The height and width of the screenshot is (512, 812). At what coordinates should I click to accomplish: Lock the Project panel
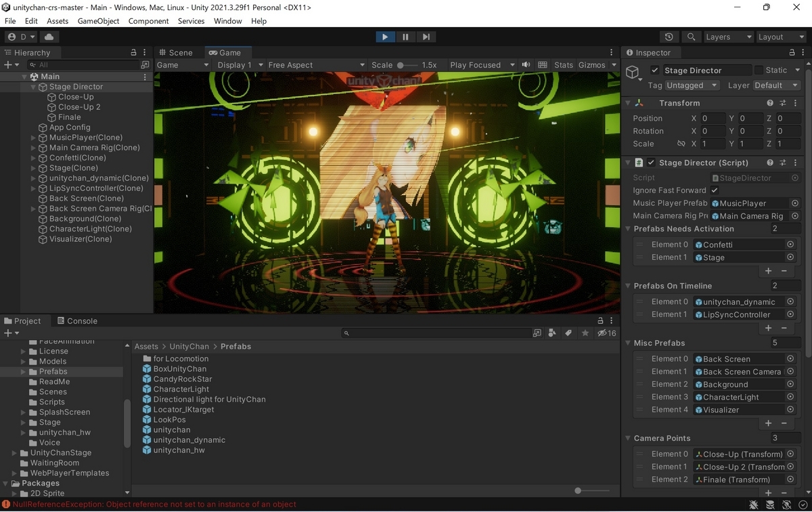600,320
